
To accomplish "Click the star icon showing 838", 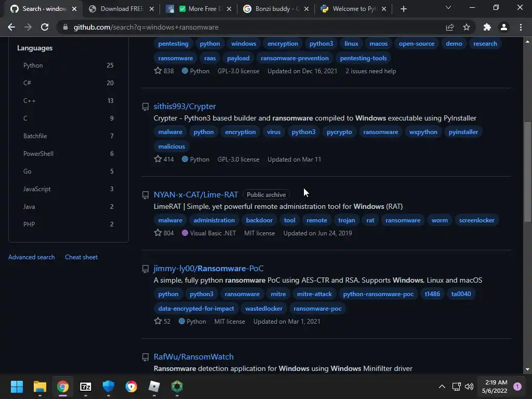I will point(158,71).
